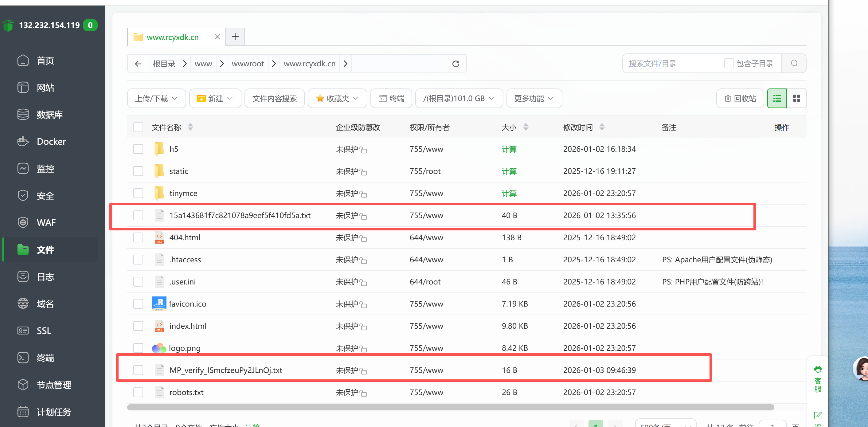The image size is (868, 427).
Task: Open the 新建 dropdown menu
Action: pyautogui.click(x=215, y=98)
